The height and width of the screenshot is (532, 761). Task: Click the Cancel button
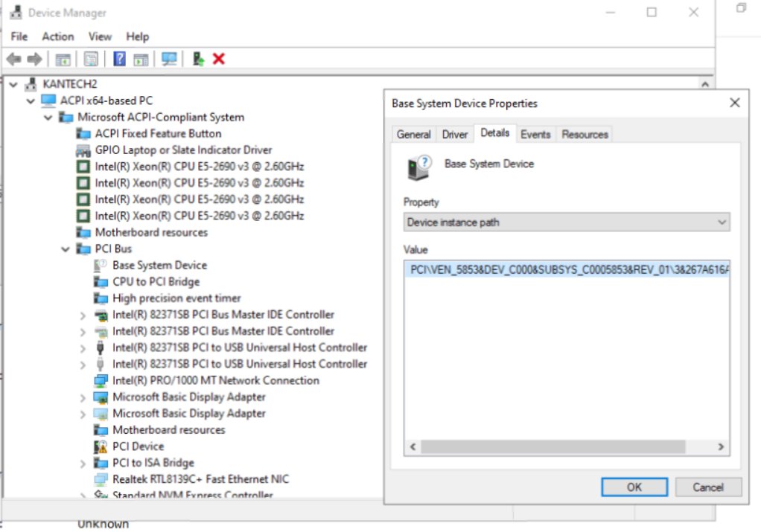pos(707,487)
